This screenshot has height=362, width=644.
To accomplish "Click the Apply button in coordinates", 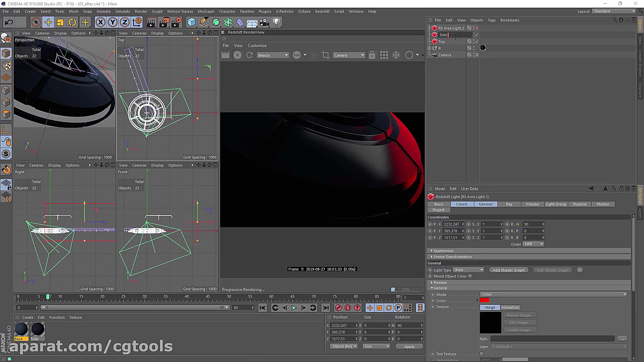I will [409, 347].
